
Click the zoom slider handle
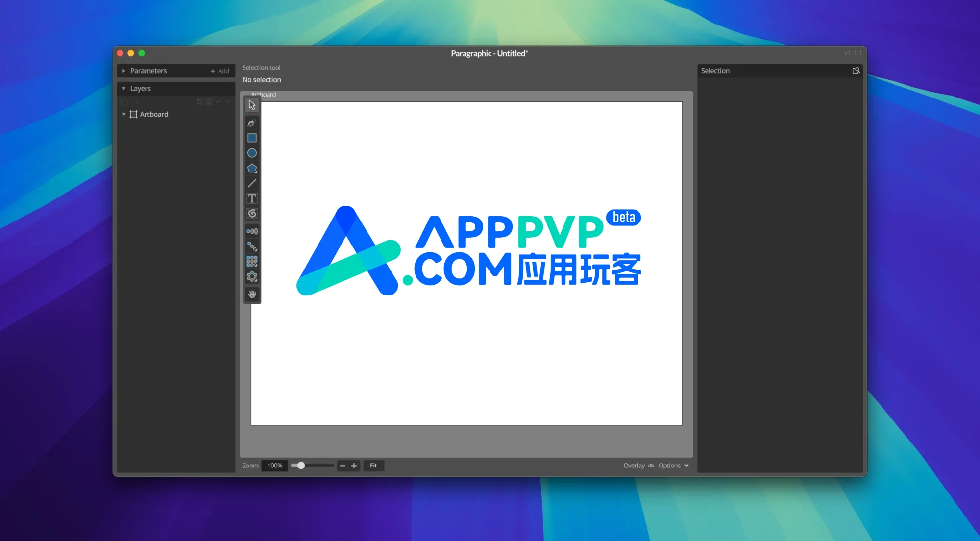point(301,466)
